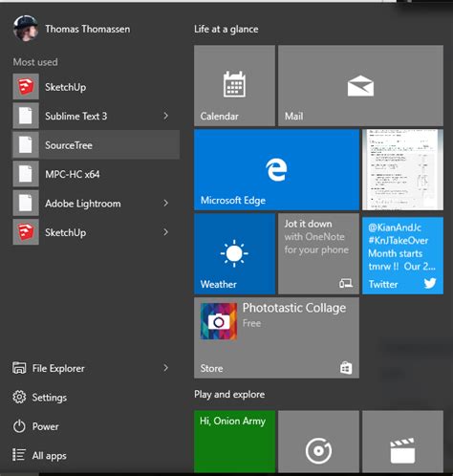Open Settings label

click(x=50, y=398)
